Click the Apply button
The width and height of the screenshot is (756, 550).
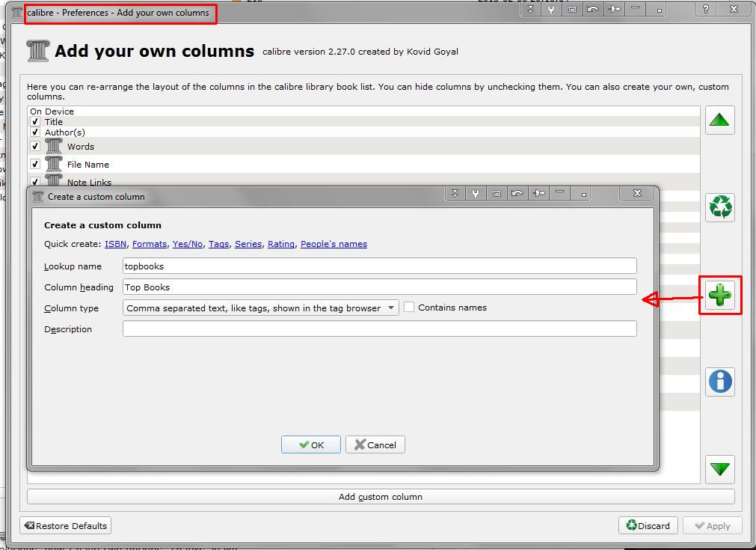pos(713,526)
